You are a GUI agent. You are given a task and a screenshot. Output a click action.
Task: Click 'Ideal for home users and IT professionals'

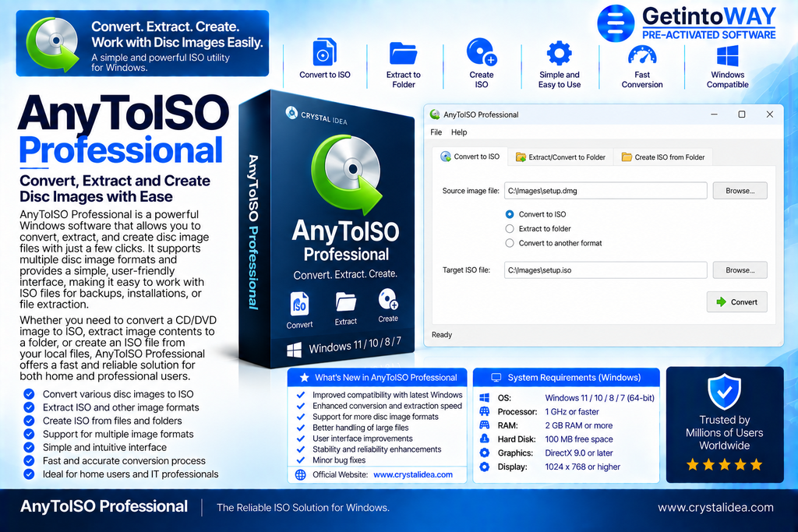[130, 474]
